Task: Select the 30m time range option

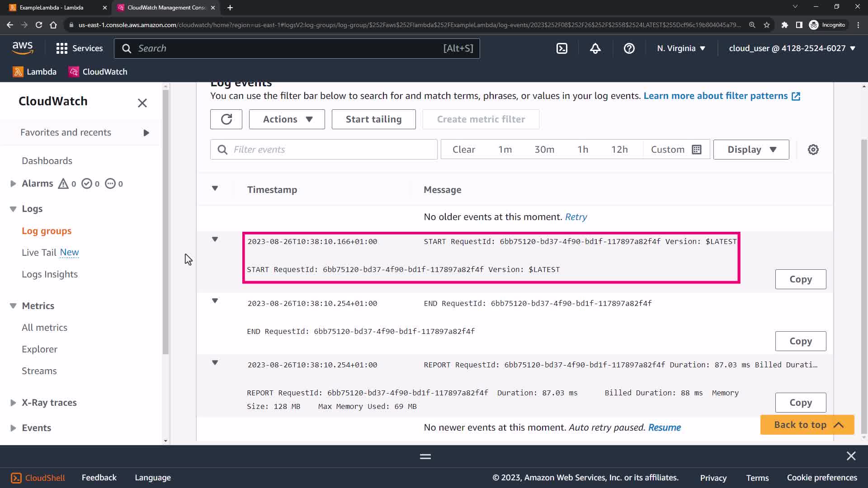Action: click(x=544, y=150)
